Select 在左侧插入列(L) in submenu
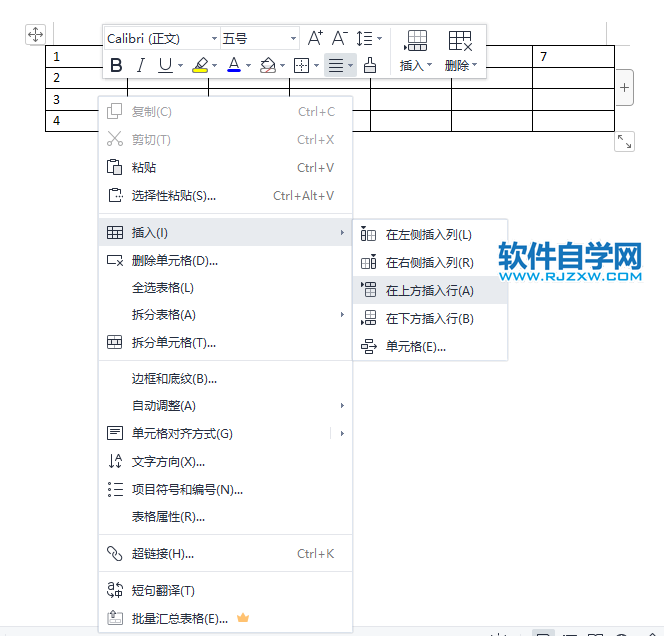The width and height of the screenshot is (664, 636). (x=430, y=234)
